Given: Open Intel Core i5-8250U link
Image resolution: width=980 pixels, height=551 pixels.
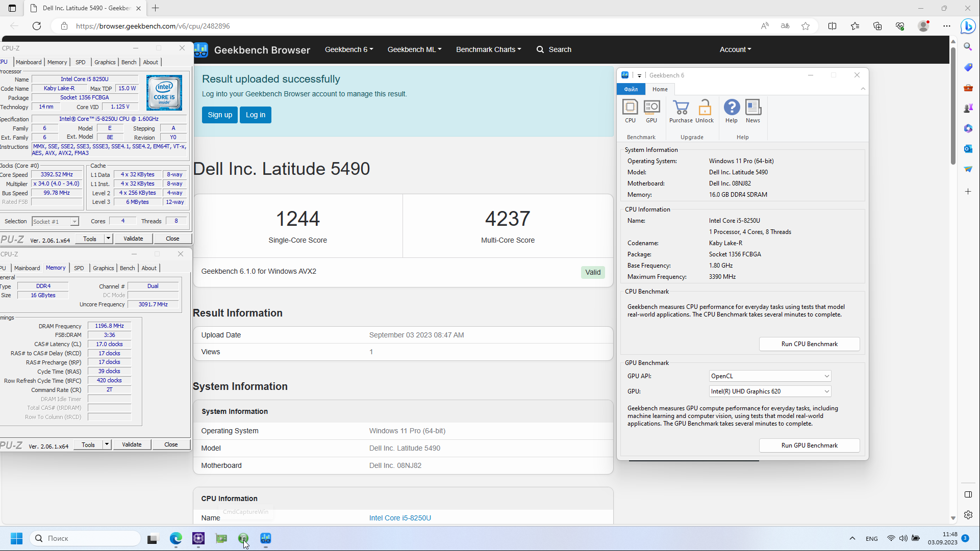Looking at the screenshot, I should (x=400, y=518).
